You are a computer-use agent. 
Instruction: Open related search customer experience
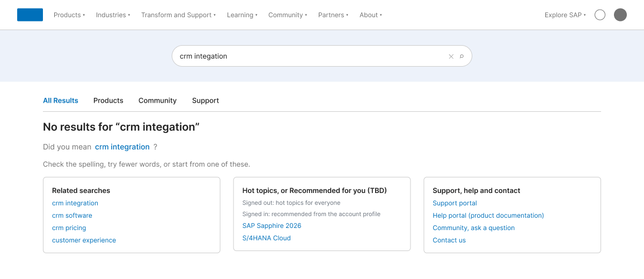pos(84,240)
